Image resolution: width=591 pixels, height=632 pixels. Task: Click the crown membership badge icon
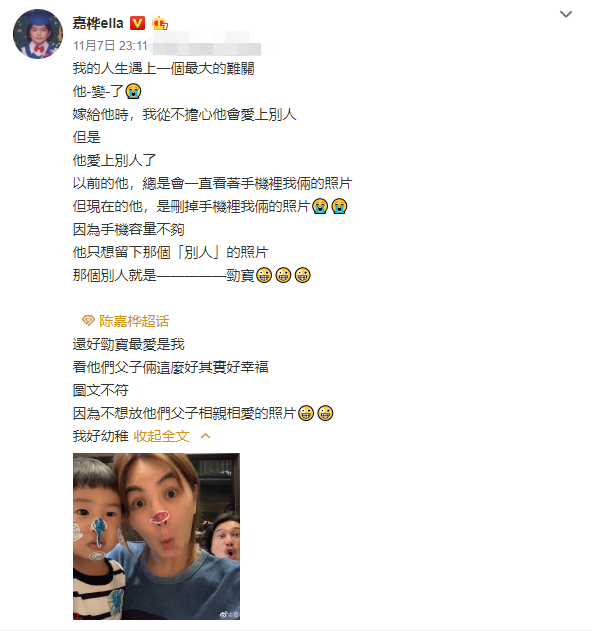[160, 23]
